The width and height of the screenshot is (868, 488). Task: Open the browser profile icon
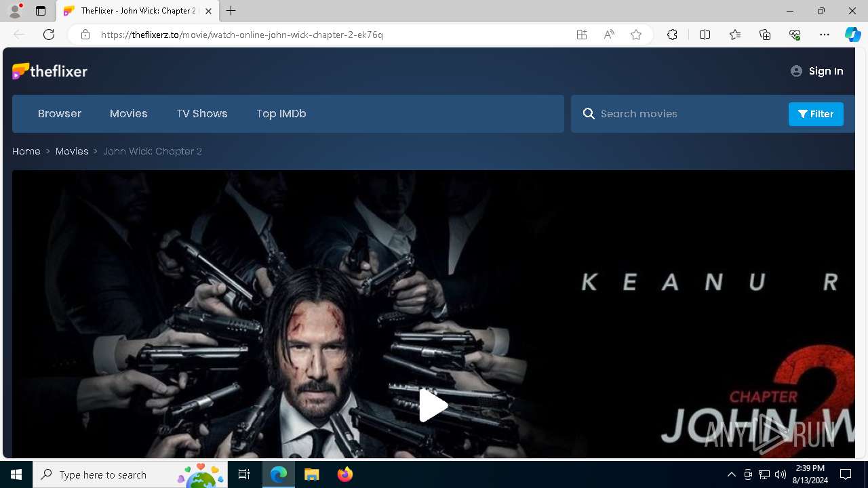[15, 11]
